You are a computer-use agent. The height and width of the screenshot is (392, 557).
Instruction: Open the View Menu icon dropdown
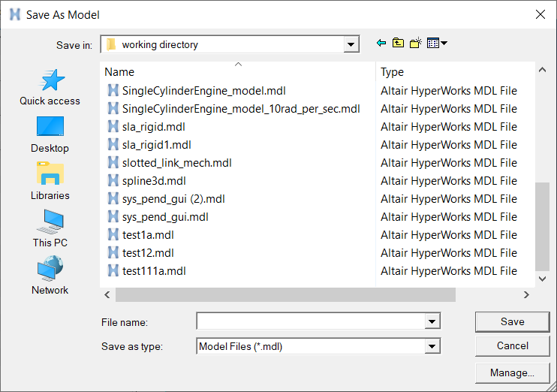(x=437, y=44)
